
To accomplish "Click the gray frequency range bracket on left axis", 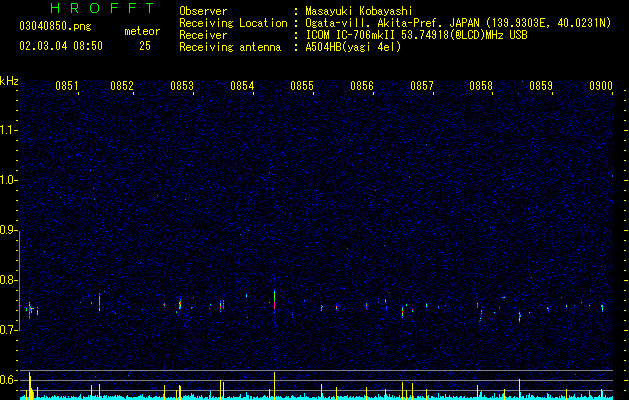I will 20,280.
